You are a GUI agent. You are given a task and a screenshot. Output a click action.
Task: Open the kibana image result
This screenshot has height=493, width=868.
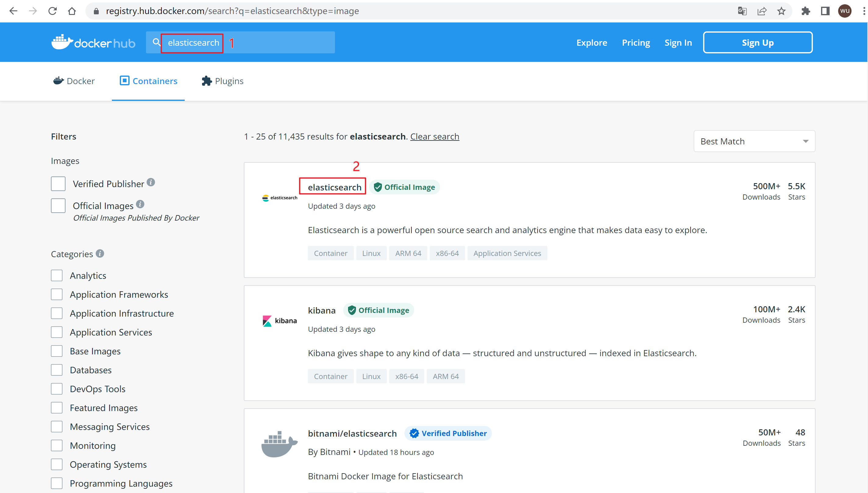(x=322, y=310)
